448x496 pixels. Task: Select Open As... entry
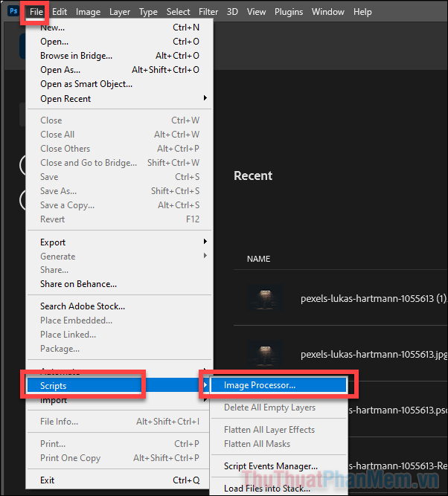(x=120, y=70)
